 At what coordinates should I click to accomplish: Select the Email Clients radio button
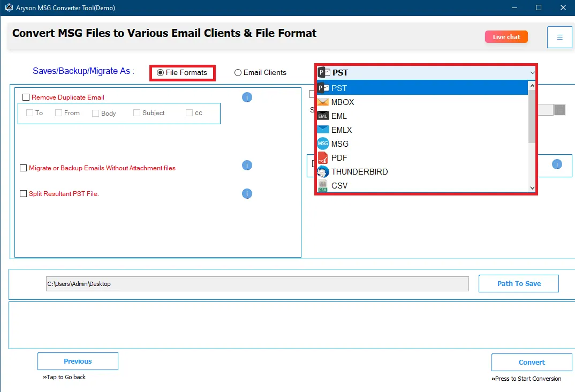pos(238,73)
